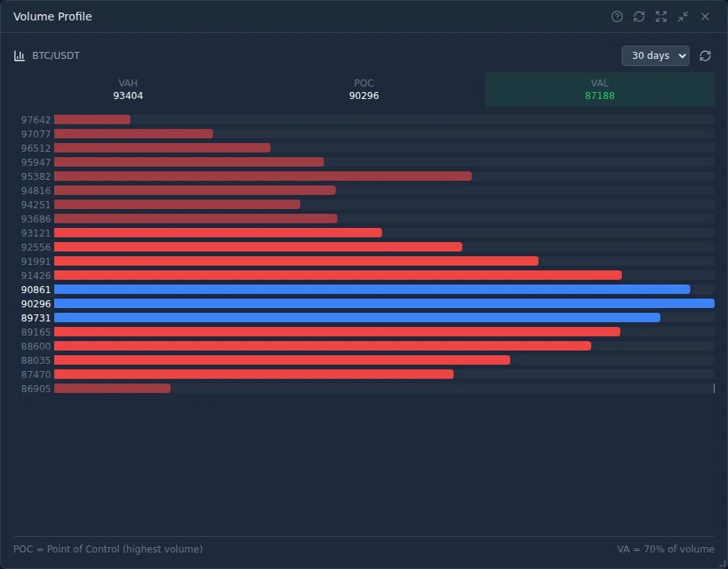Click the Volume Profile panel title

click(x=53, y=17)
